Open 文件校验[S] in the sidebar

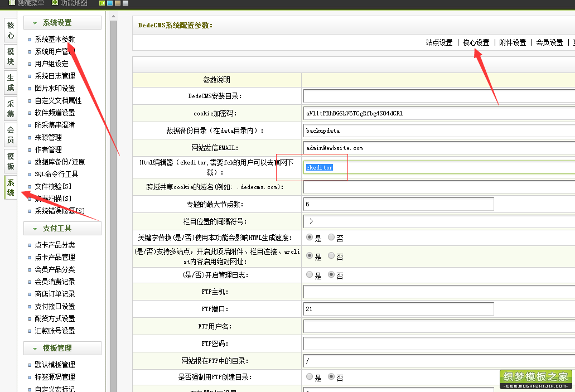pyautogui.click(x=53, y=186)
